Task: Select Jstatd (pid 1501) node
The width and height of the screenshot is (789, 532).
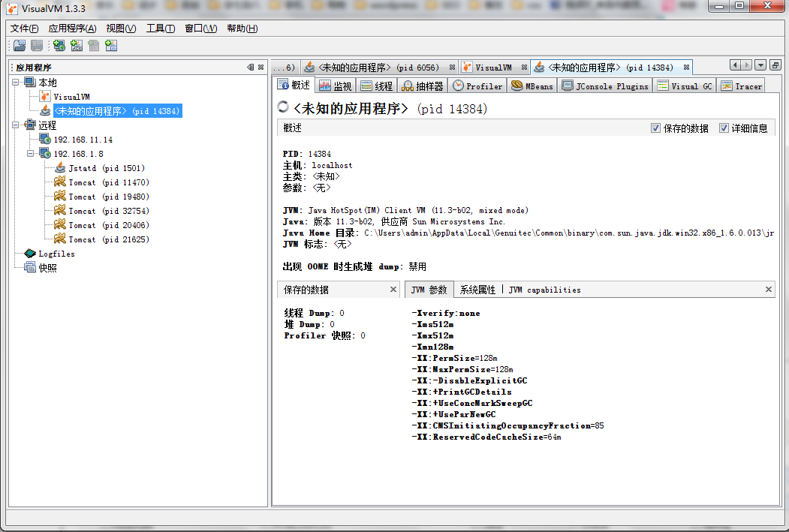Action: [107, 168]
